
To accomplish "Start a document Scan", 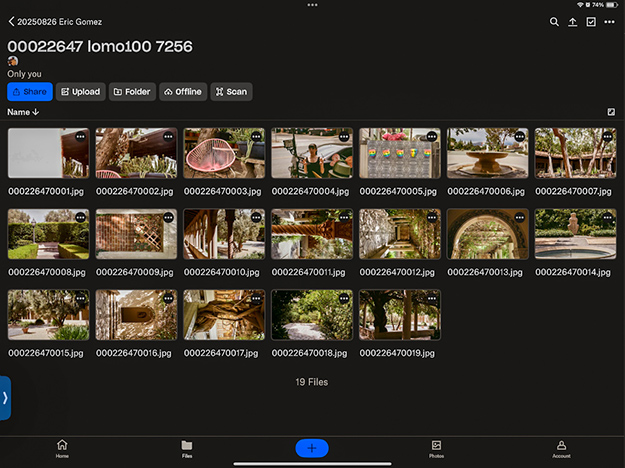I will pyautogui.click(x=231, y=92).
